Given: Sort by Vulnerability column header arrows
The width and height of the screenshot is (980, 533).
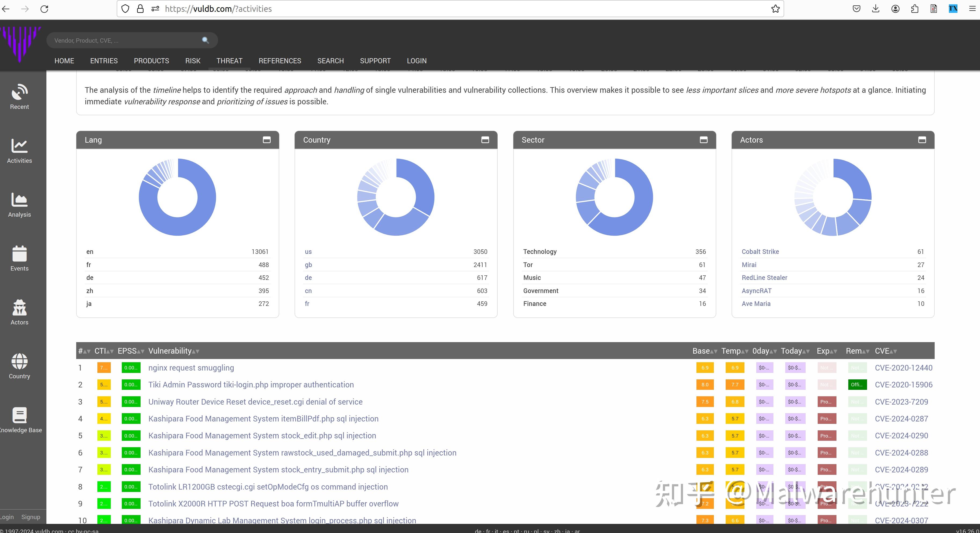Looking at the screenshot, I should (x=196, y=352).
